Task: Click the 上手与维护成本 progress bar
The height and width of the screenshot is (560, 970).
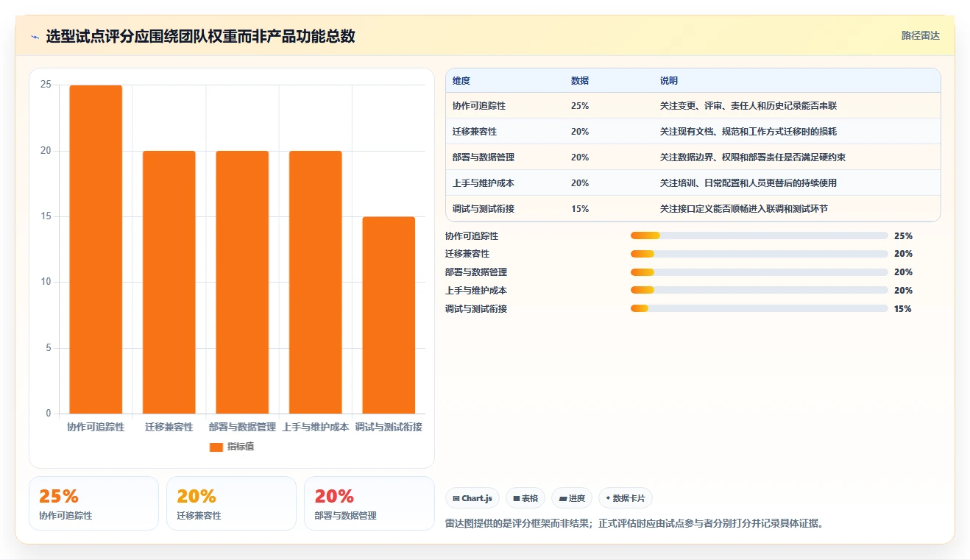Action: 759,291
